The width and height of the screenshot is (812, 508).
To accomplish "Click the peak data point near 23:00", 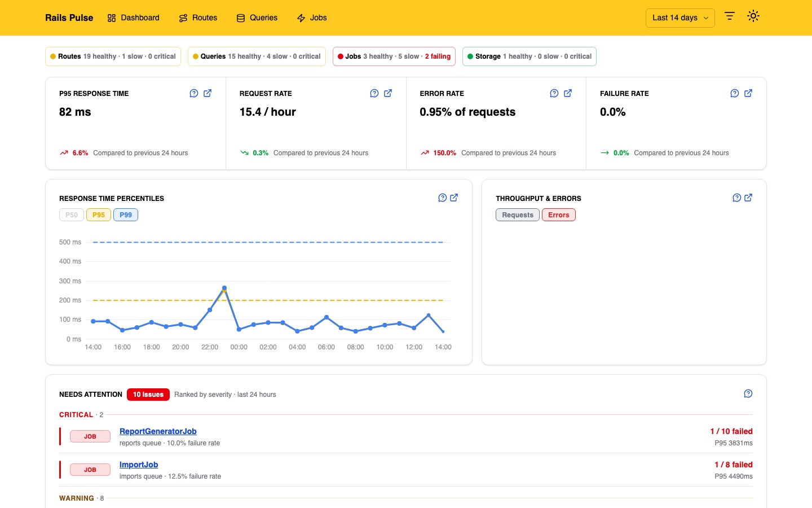I will [224, 288].
